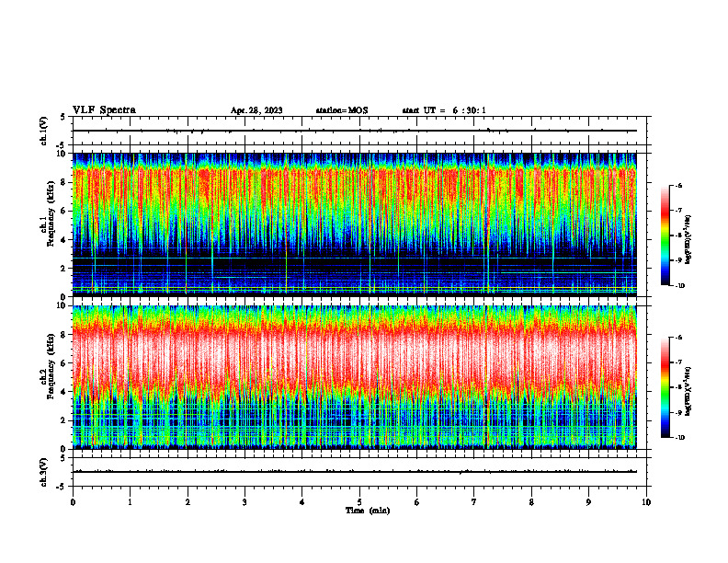Click time axis tick label 3
728x563 pixels.
[x=245, y=502]
